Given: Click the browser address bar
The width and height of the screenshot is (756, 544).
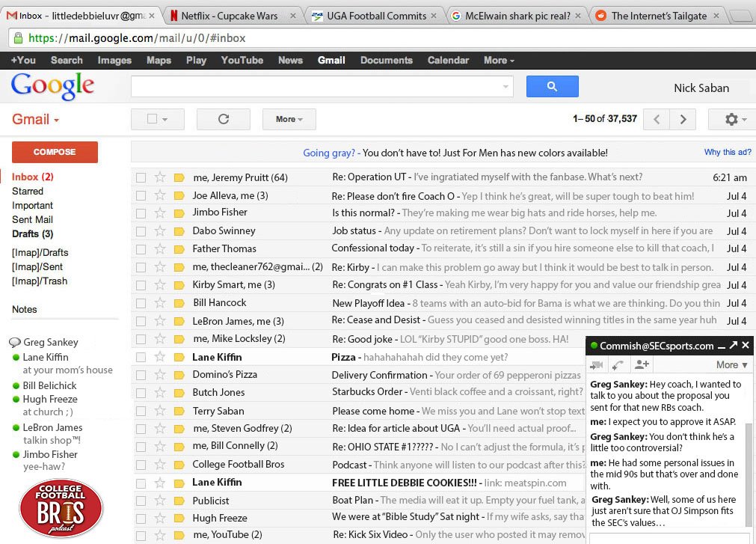Looking at the screenshot, I should click(x=381, y=37).
